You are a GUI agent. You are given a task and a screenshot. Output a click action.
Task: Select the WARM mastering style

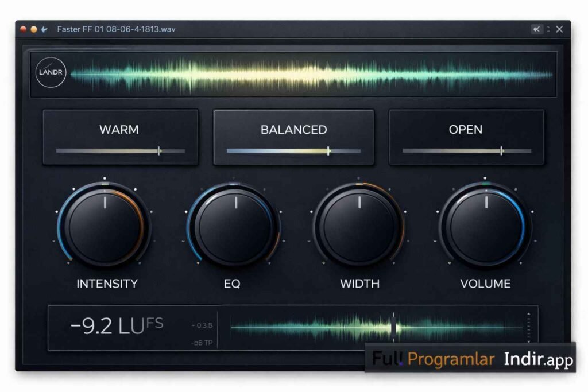point(119,130)
